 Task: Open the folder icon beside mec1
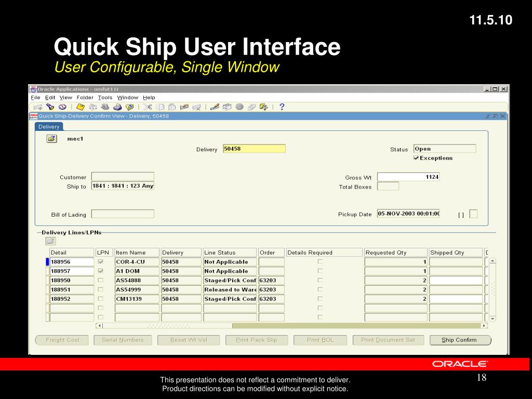[51, 138]
